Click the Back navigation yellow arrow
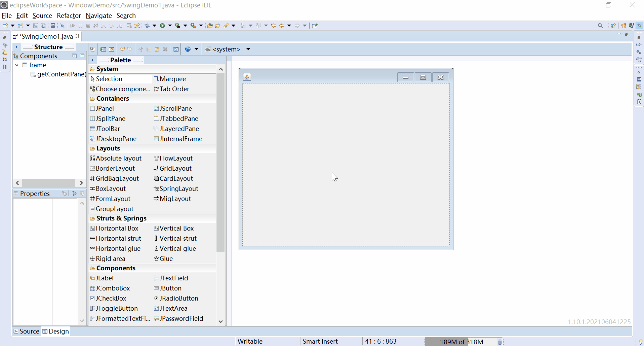Viewport: 644px width, 346px height. 282,26
